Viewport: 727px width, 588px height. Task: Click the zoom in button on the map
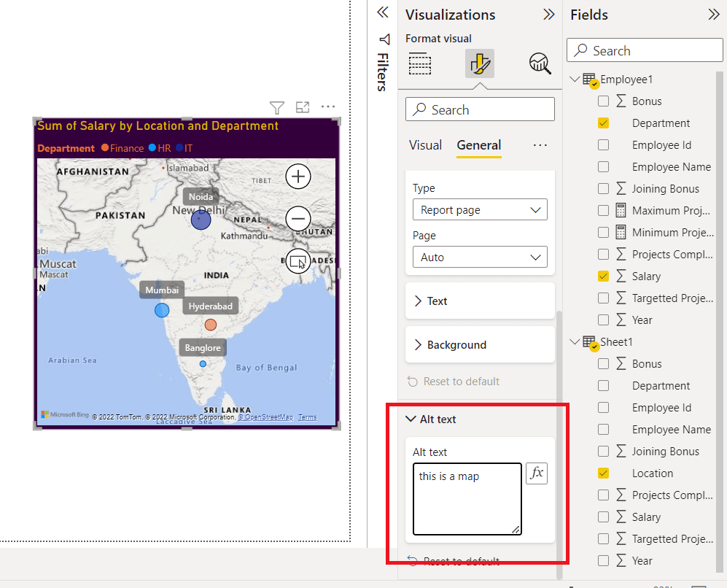pos(298,176)
